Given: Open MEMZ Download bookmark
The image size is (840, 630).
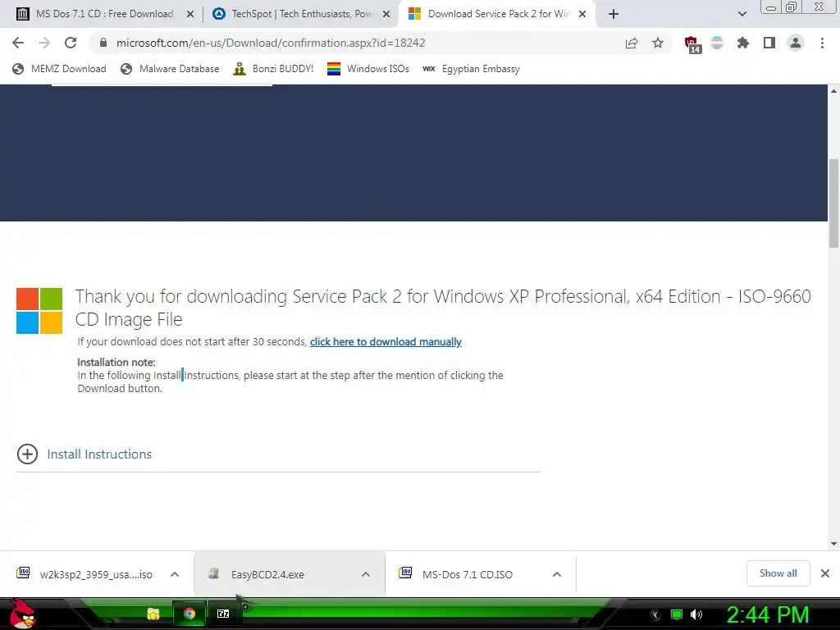Looking at the screenshot, I should click(x=59, y=69).
